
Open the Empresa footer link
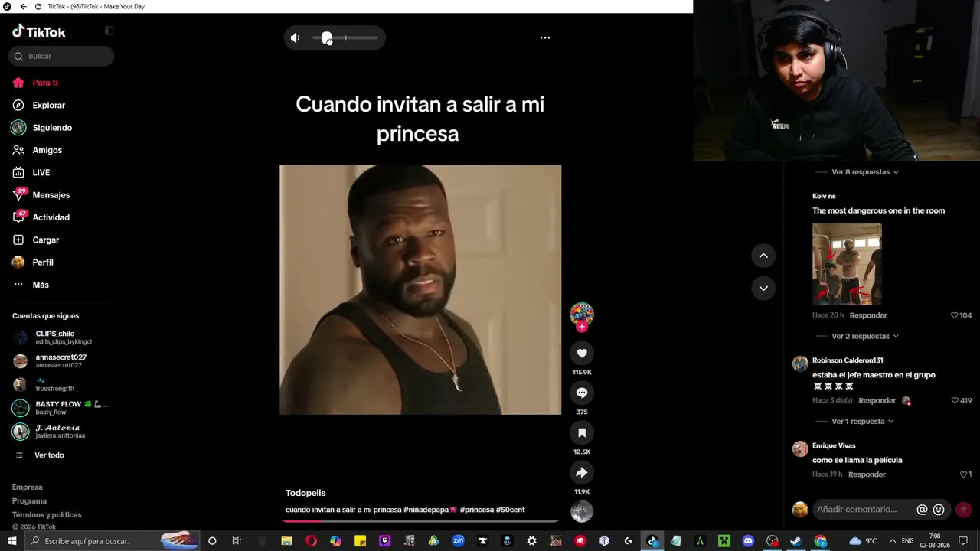(x=28, y=487)
